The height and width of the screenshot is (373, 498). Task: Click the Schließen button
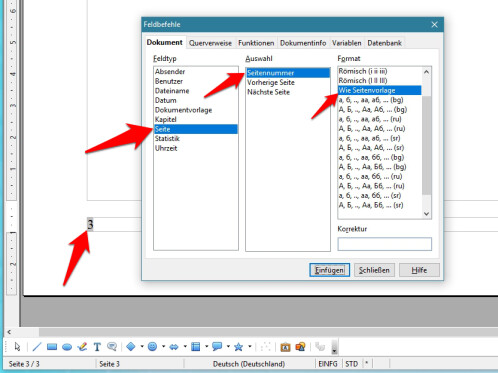tap(374, 270)
